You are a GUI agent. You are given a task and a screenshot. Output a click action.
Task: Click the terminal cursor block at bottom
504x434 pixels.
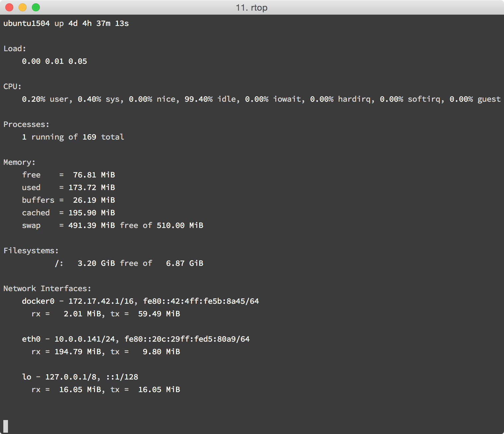[x=6, y=426]
